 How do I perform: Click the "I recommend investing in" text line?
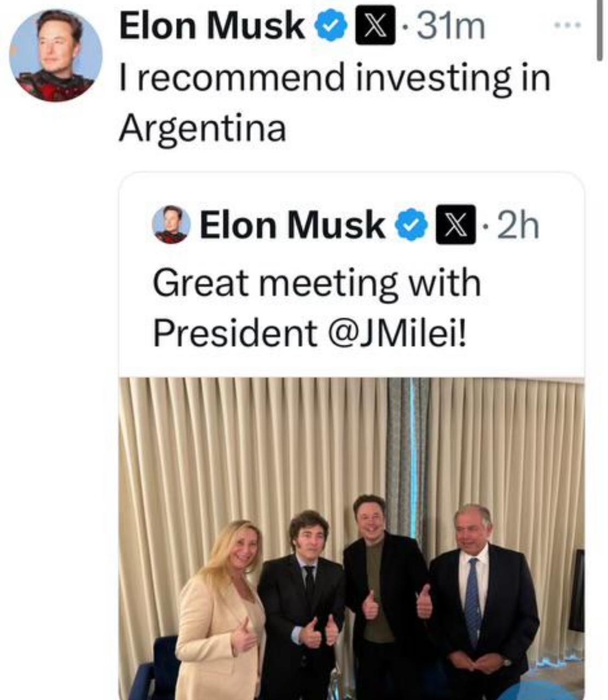[x=335, y=77]
